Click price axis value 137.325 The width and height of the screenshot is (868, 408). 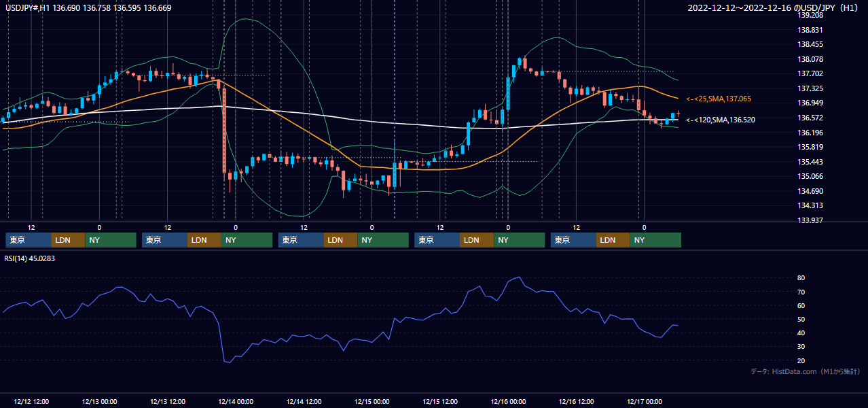tap(809, 88)
